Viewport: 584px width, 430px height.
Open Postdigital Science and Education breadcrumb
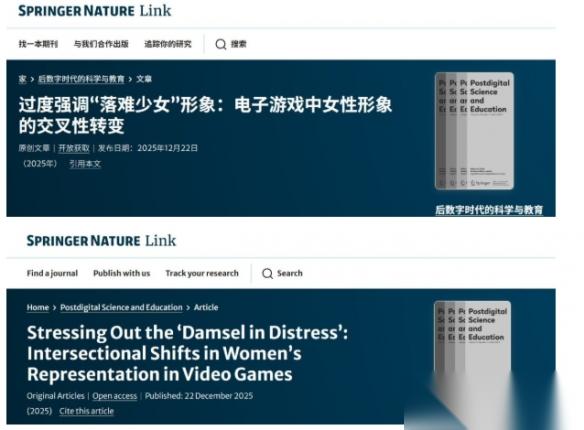[x=121, y=308]
